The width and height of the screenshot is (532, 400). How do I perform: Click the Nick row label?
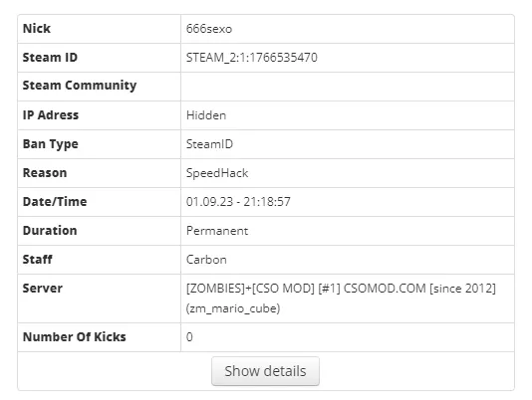coord(37,29)
